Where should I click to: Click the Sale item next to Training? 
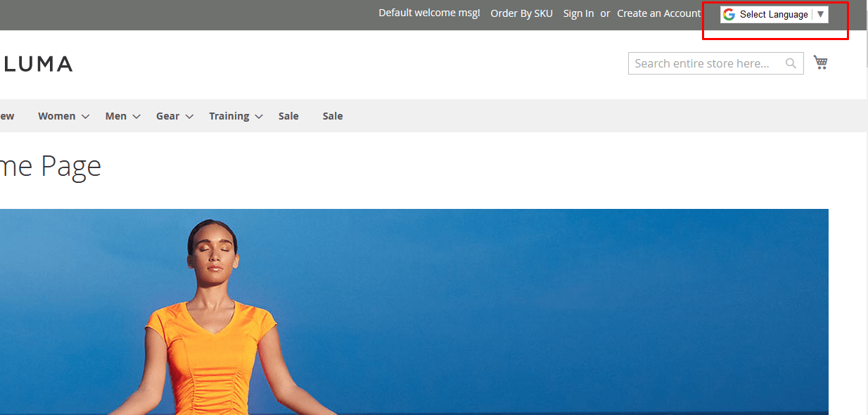pyautogui.click(x=288, y=116)
